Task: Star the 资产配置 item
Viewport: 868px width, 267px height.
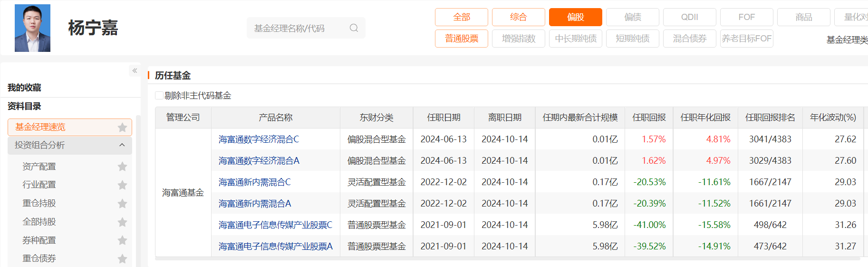Action: click(122, 167)
